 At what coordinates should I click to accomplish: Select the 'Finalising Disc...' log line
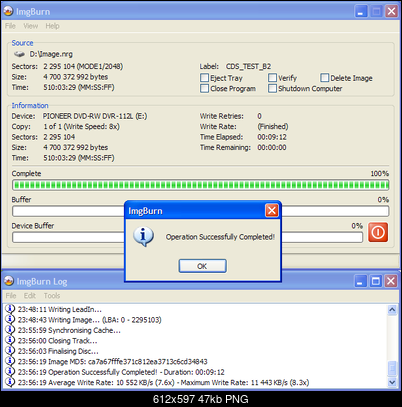tap(58, 351)
